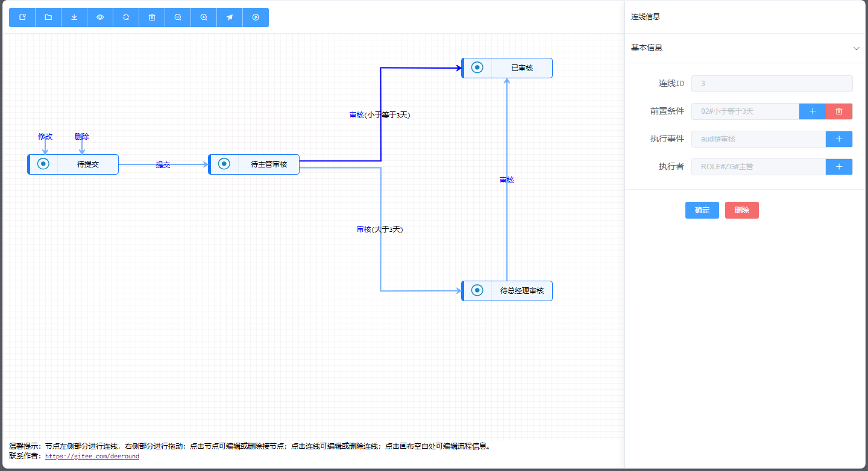Click the 删除 connection label above 待提交
The height and width of the screenshot is (471, 868).
[82, 137]
